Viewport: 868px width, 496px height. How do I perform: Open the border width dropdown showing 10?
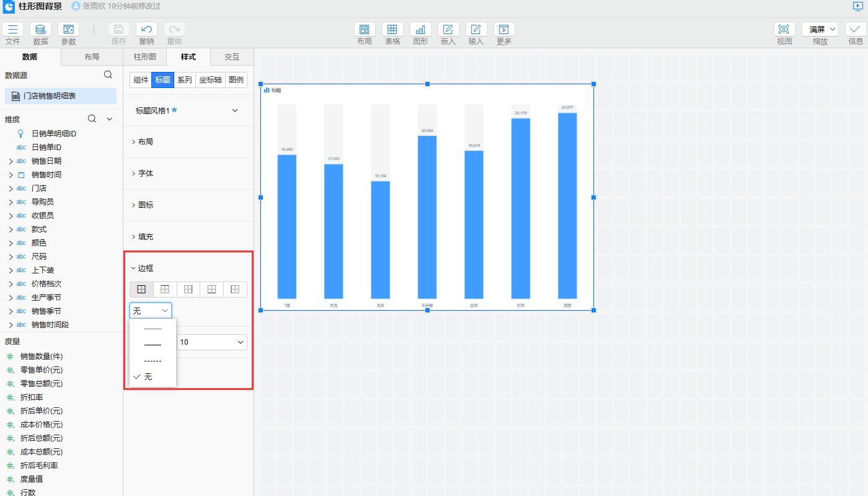211,342
